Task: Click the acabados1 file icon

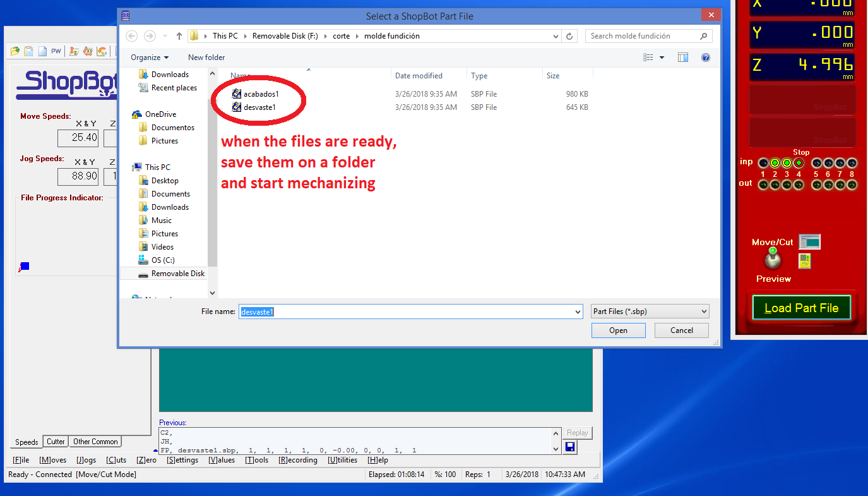Action: (x=237, y=94)
